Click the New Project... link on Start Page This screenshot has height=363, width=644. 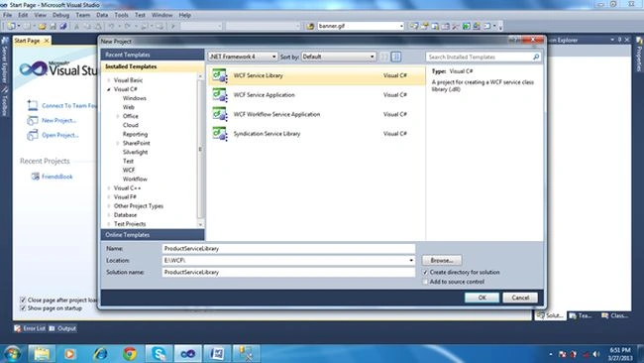pyautogui.click(x=59, y=120)
